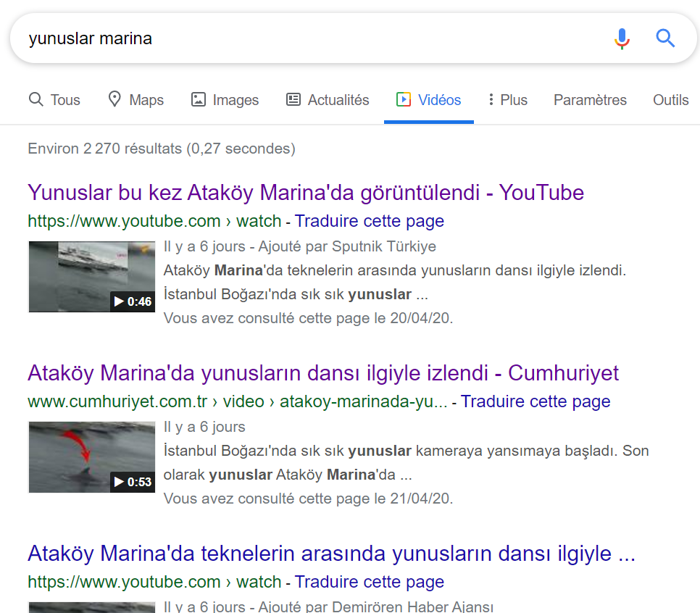Play the 0:53 Cumhuriyet video thumbnail
Screen dimensions: 700x613
click(91, 457)
